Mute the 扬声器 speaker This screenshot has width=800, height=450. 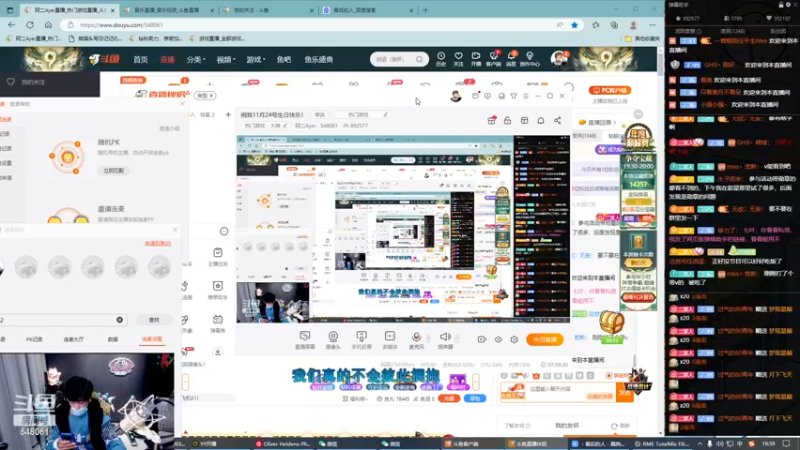(x=445, y=340)
